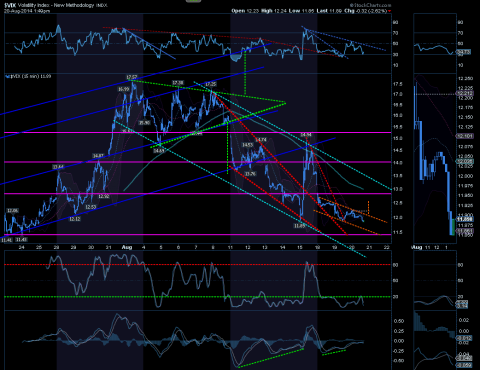Click the 17.38 peak price label

(178, 83)
